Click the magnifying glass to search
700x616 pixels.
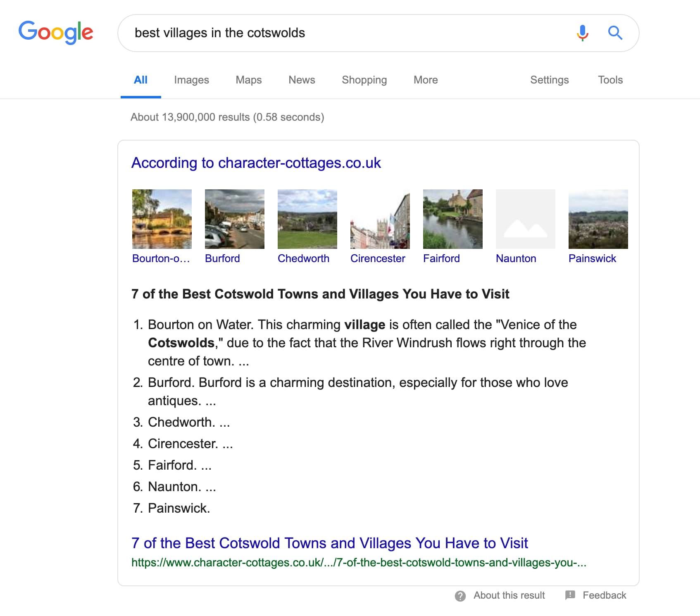click(615, 33)
